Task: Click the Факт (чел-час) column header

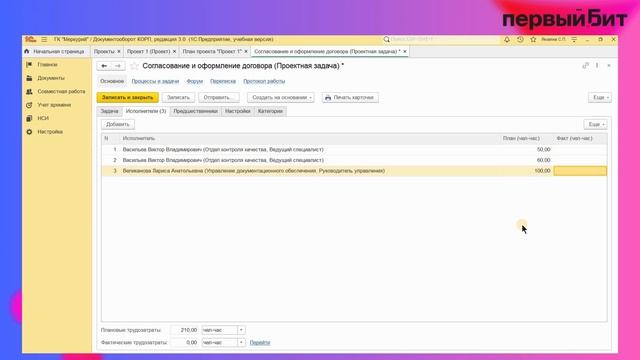Action: point(574,138)
